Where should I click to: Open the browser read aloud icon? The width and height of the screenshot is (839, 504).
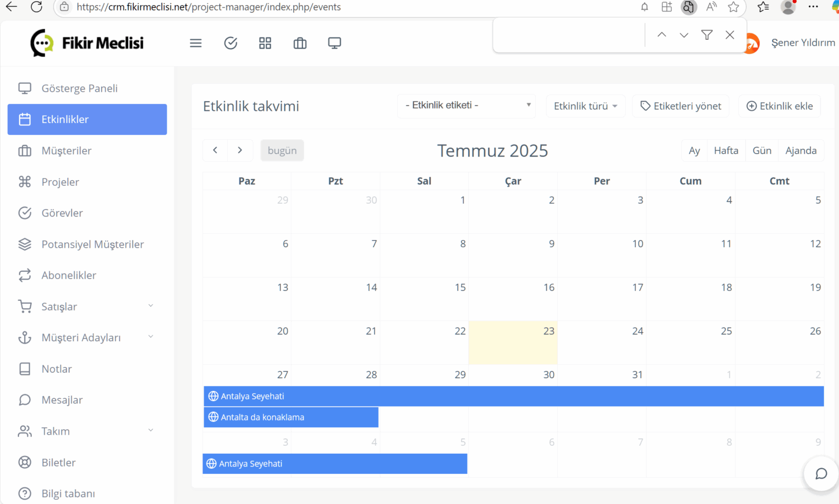pos(711,7)
